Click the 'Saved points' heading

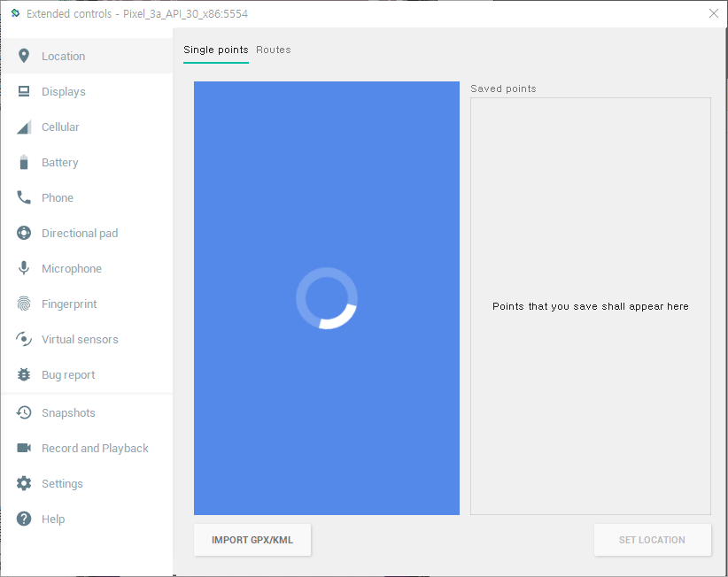[503, 88]
